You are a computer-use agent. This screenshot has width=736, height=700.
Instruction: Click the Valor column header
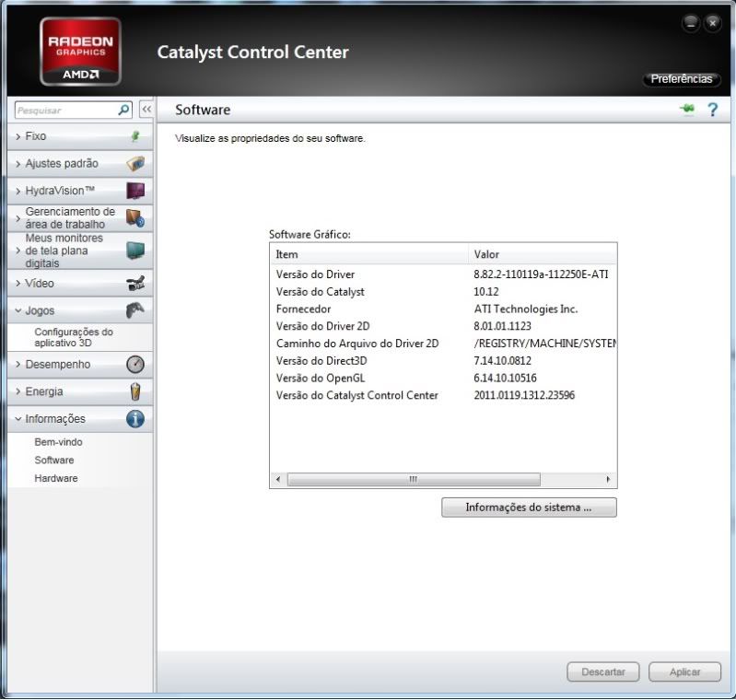(543, 254)
